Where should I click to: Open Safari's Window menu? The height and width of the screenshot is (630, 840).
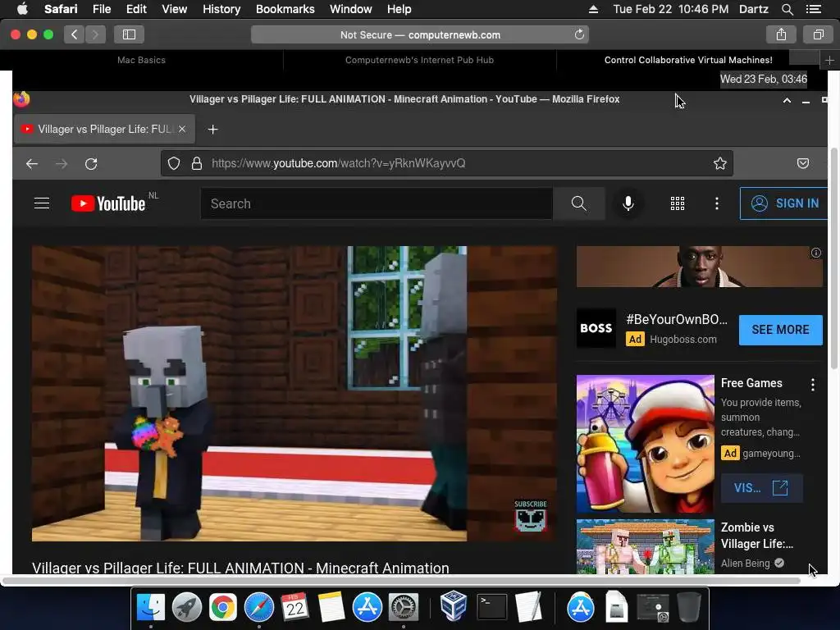tap(350, 9)
